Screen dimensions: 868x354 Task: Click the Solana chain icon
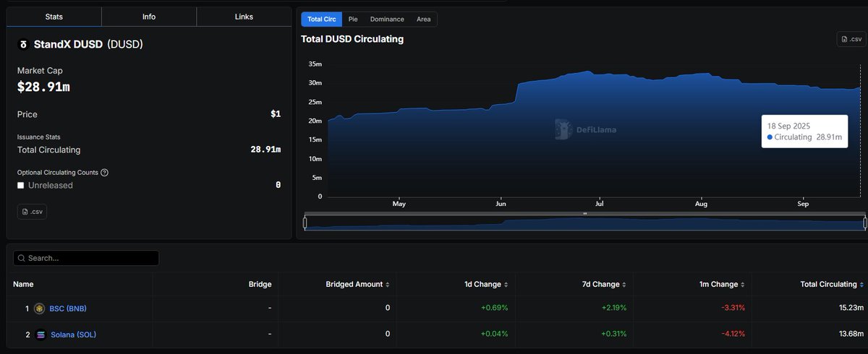tap(40, 334)
